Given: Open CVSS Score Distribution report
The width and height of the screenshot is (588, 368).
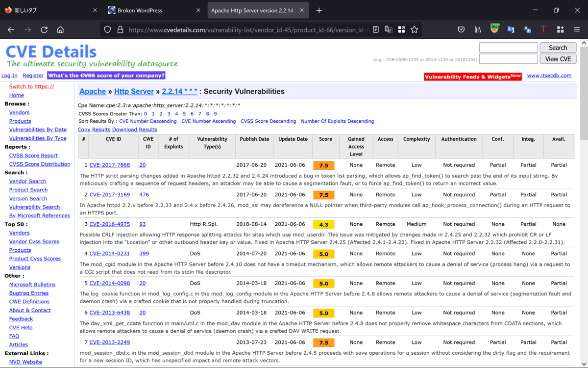Looking at the screenshot, I should click(40, 164).
